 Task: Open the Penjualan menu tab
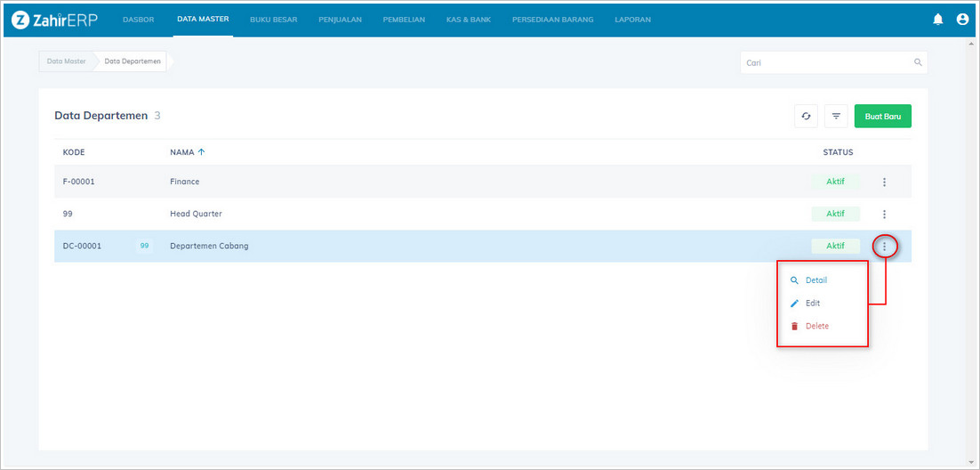pos(340,19)
